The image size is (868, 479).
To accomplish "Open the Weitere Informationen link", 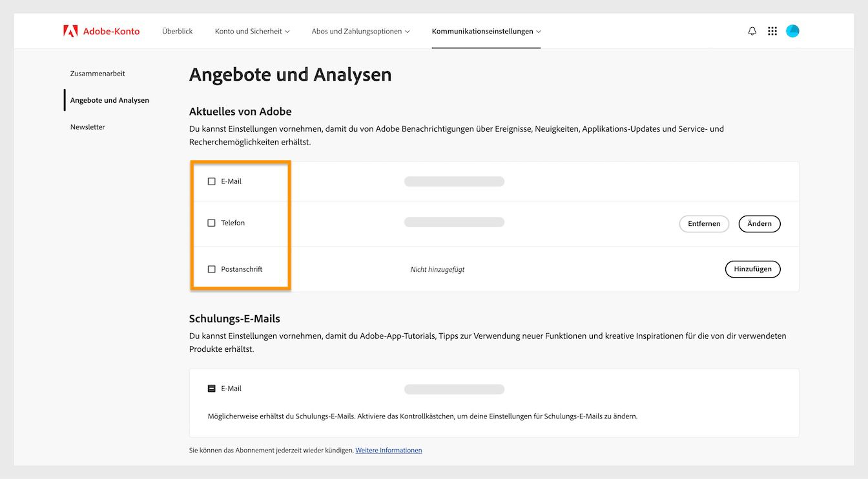I will [x=388, y=450].
